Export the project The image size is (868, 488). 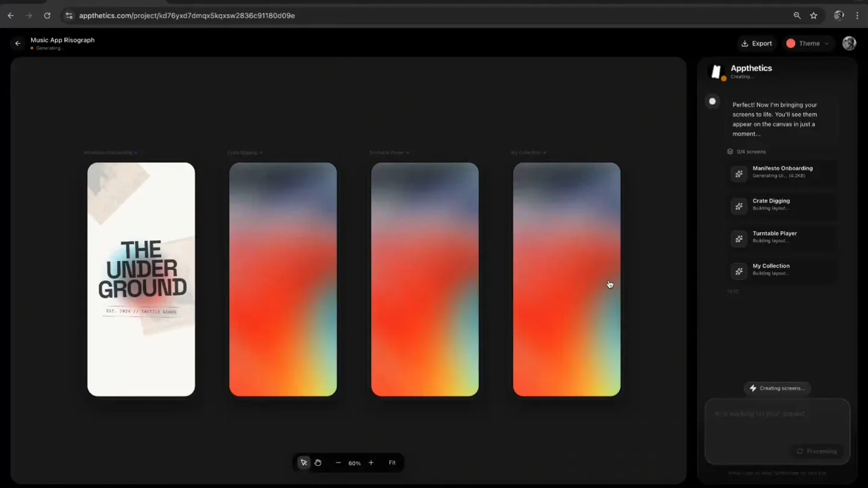click(756, 43)
